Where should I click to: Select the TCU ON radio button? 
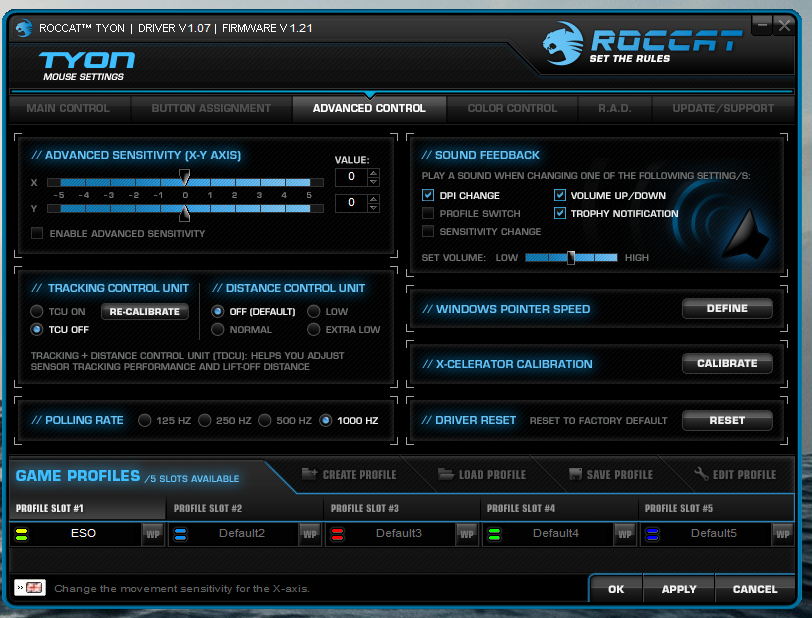click(x=36, y=311)
